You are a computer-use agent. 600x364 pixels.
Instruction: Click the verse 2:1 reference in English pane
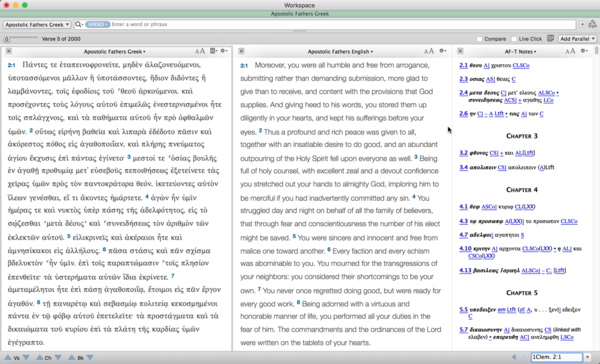coord(244,66)
